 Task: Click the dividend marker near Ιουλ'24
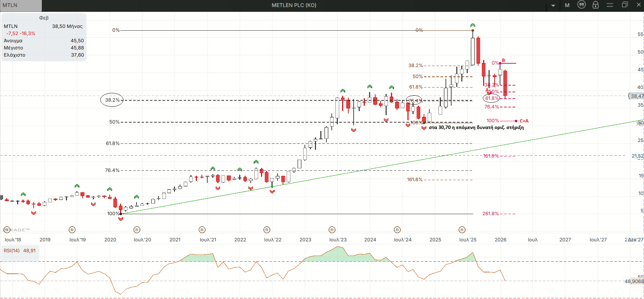(x=397, y=230)
